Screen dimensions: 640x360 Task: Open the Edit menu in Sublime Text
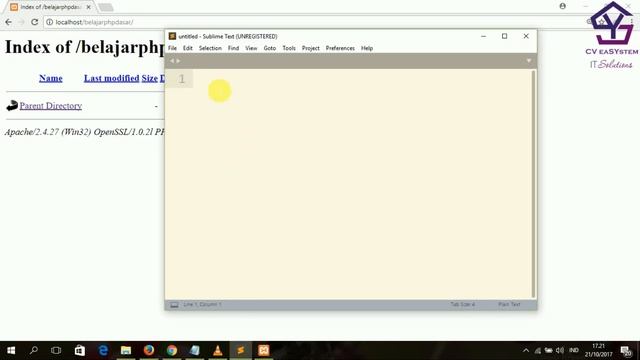coord(187,48)
